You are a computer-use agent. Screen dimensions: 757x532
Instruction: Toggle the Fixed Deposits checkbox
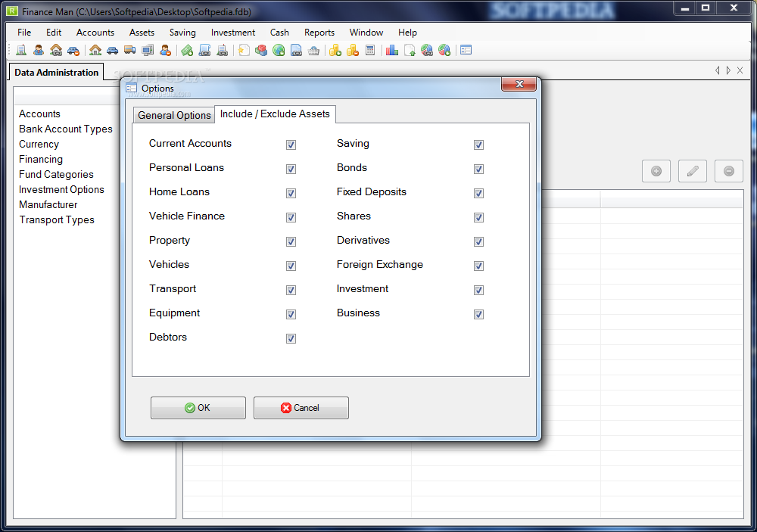pyautogui.click(x=478, y=193)
